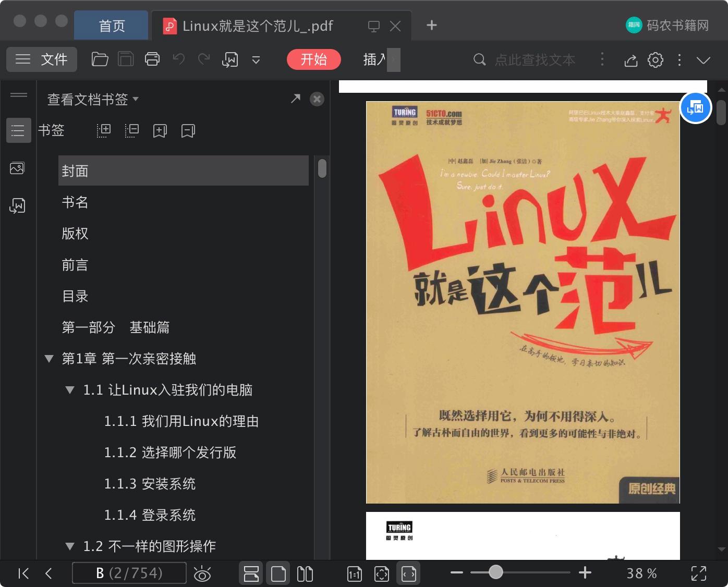The image size is (728, 587).
Task: Go to previous page arrow
Action: tap(48, 573)
